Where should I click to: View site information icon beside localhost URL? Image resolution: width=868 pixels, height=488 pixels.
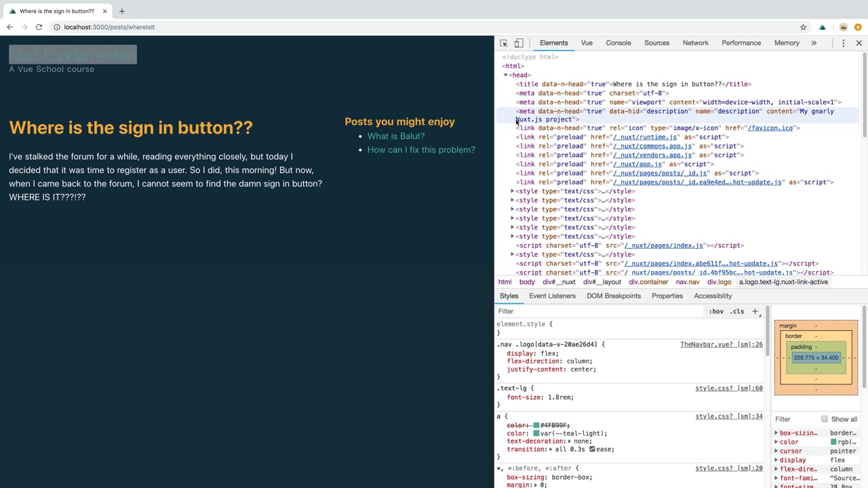coord(56,27)
